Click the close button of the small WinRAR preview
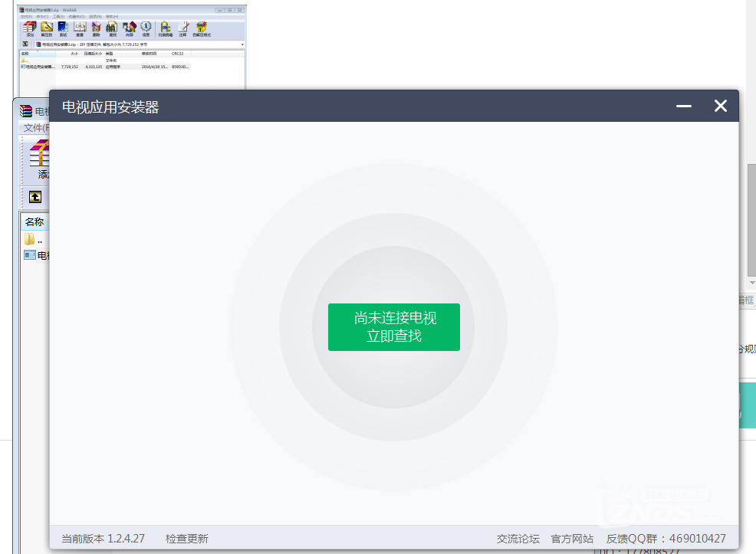 click(240, 10)
